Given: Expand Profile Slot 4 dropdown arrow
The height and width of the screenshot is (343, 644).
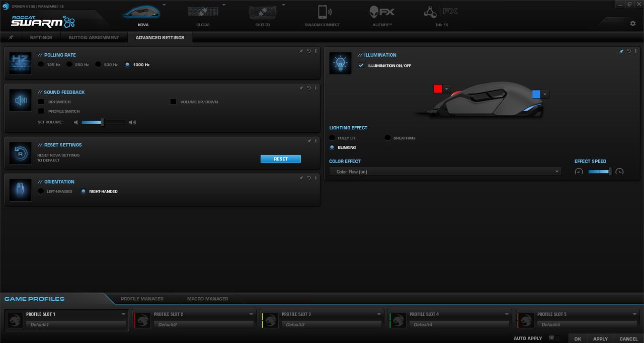Looking at the screenshot, I should pyautogui.click(x=507, y=314).
